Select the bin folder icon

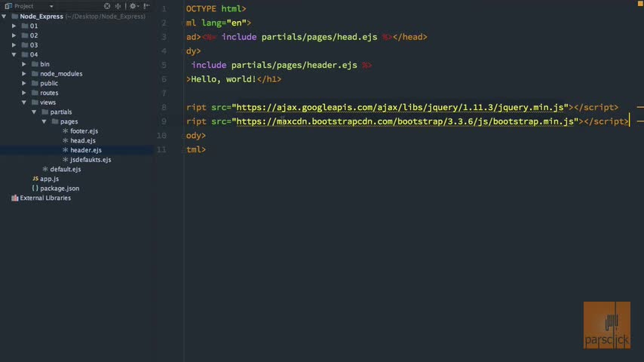pyautogui.click(x=35, y=64)
